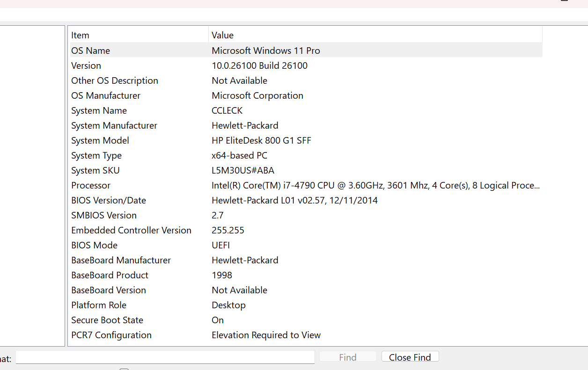Click the greyed-out Find button

348,357
